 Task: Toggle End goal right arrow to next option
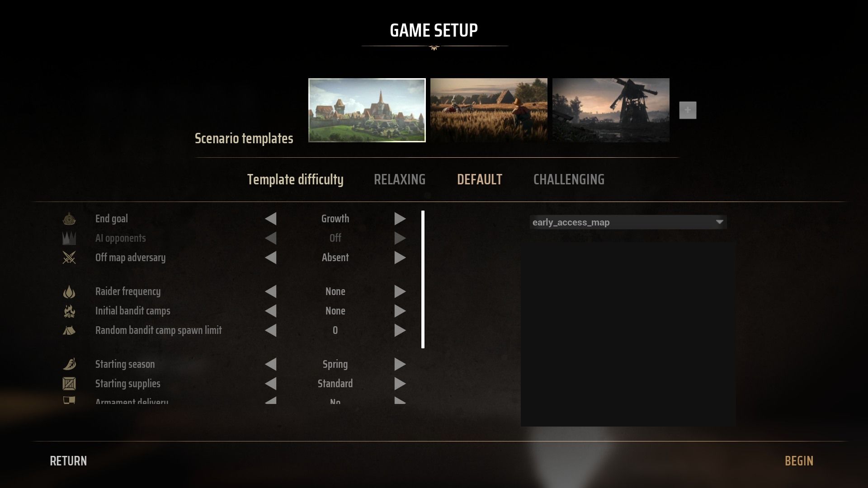[x=400, y=219]
